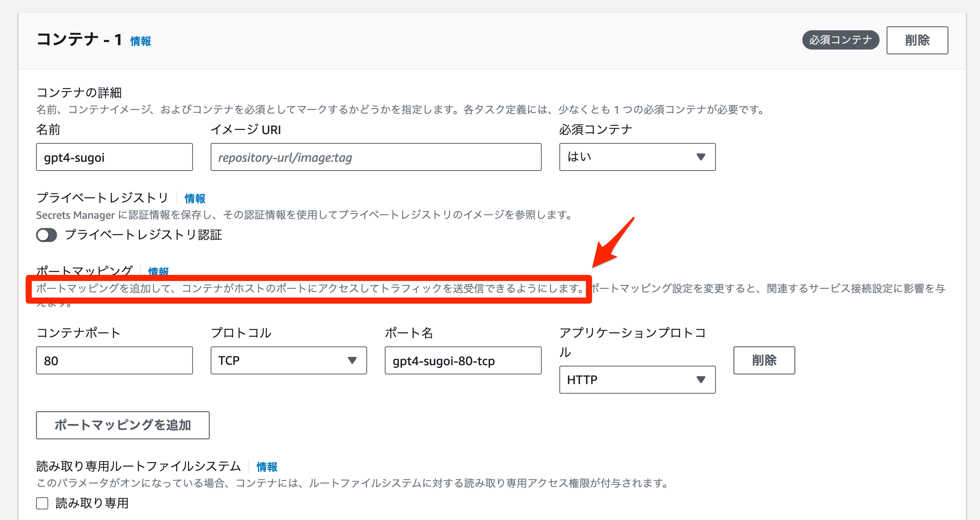Delete the port mapping row with 削除
This screenshot has width=980, height=520.
pos(764,360)
